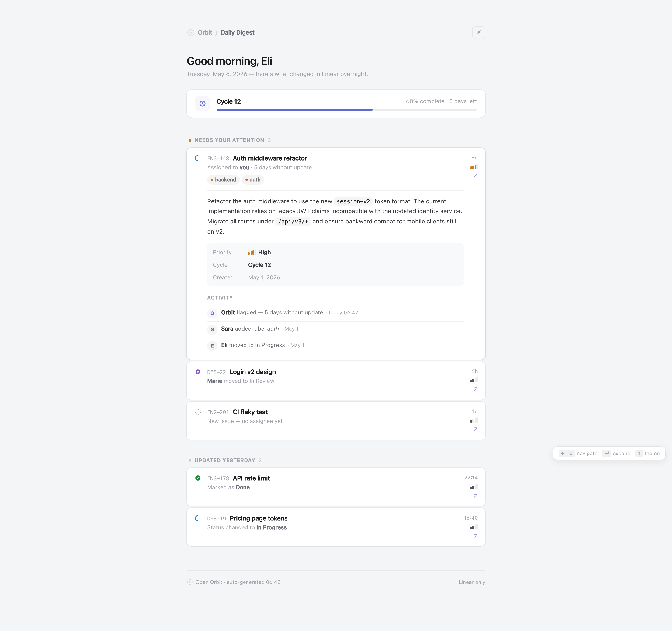Open ENG-178 external link arrow
The width and height of the screenshot is (672, 631).
475,496
